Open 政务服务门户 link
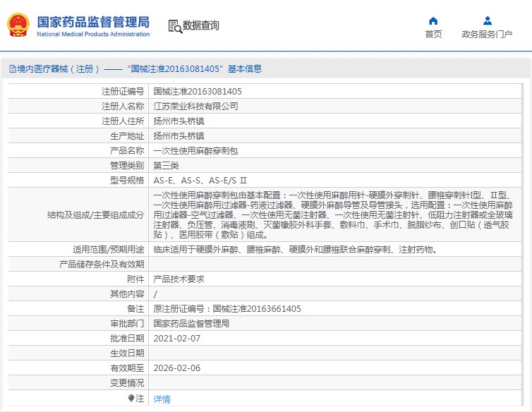 tap(487, 35)
